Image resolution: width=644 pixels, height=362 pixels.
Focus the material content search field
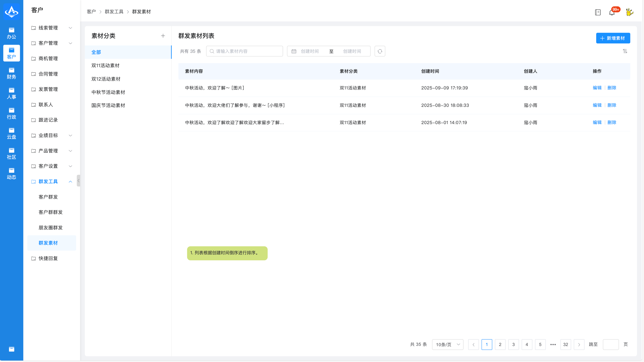(x=244, y=51)
